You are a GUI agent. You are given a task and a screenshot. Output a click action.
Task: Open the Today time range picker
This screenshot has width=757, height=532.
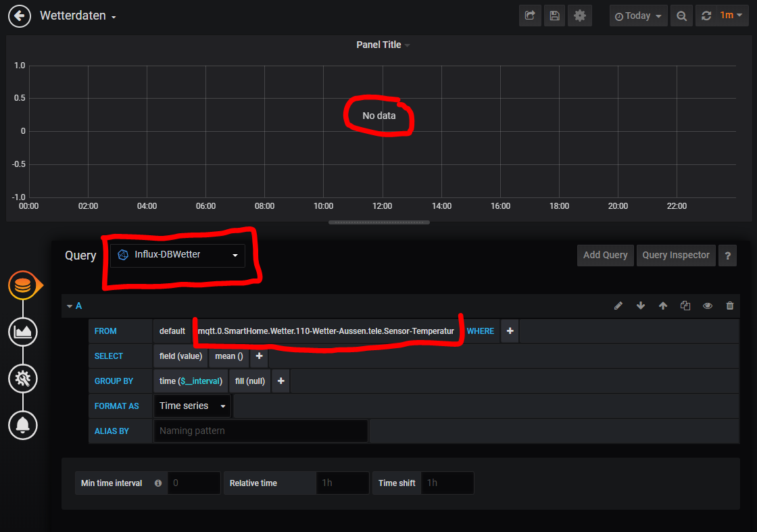[638, 16]
